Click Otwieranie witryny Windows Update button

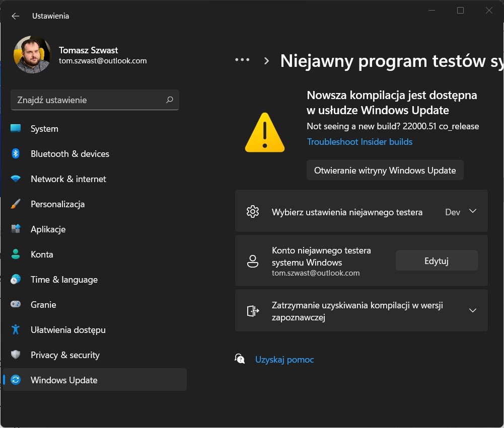tap(385, 170)
